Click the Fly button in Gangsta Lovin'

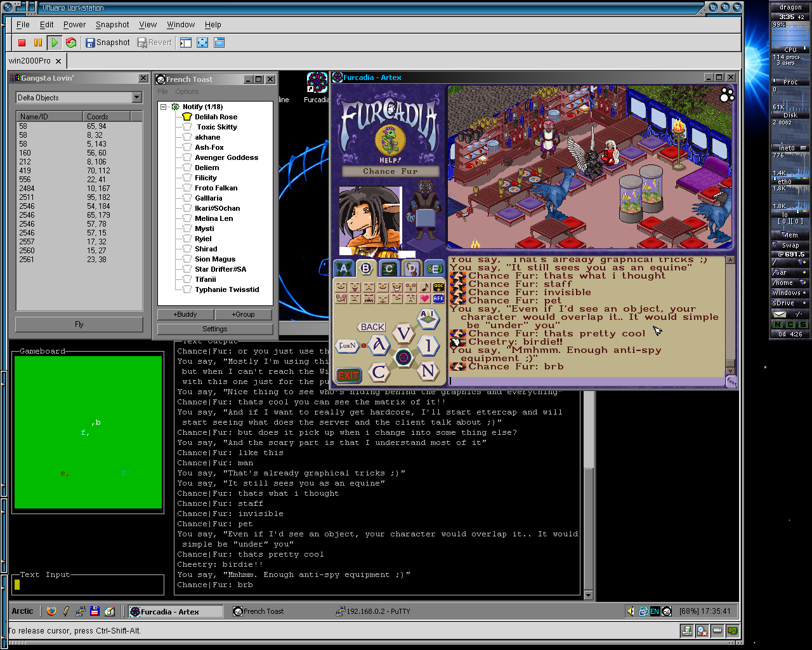tap(79, 324)
